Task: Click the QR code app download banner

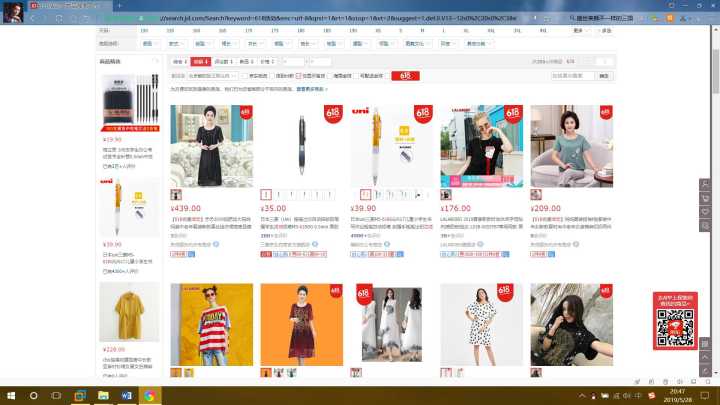Action: click(x=675, y=321)
